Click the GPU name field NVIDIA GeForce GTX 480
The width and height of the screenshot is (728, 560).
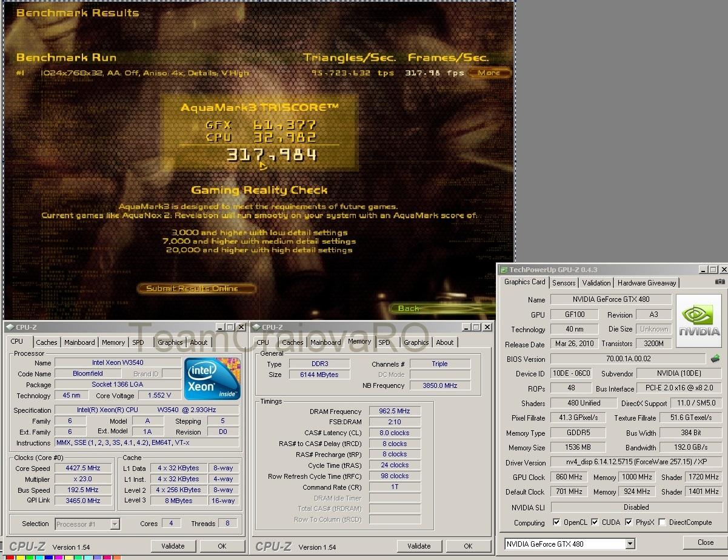pos(612,299)
